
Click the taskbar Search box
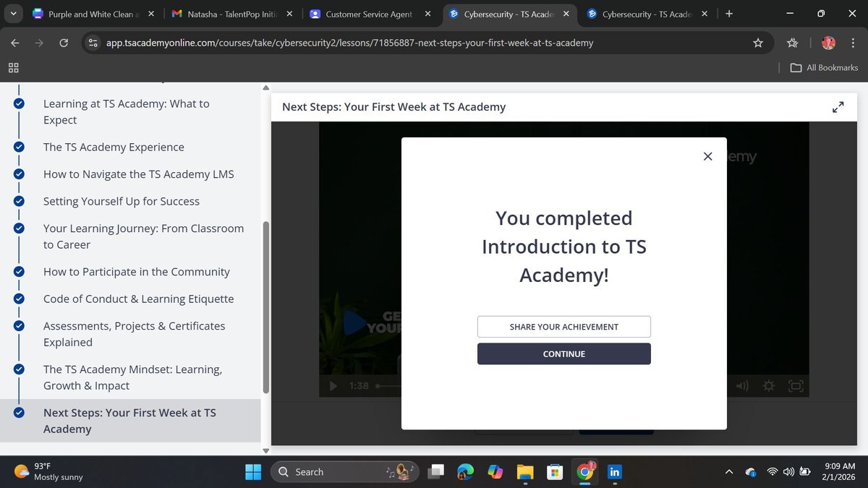pos(345,472)
